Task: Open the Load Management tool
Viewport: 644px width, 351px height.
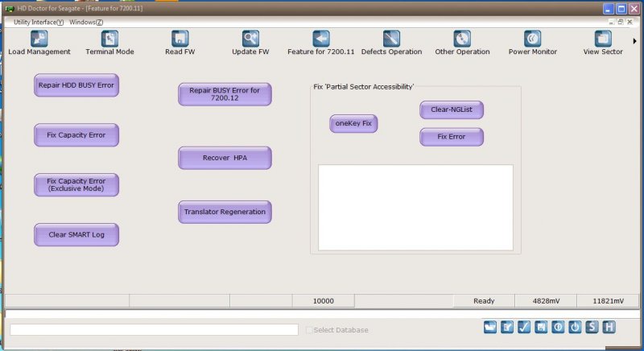Action: tap(39, 43)
